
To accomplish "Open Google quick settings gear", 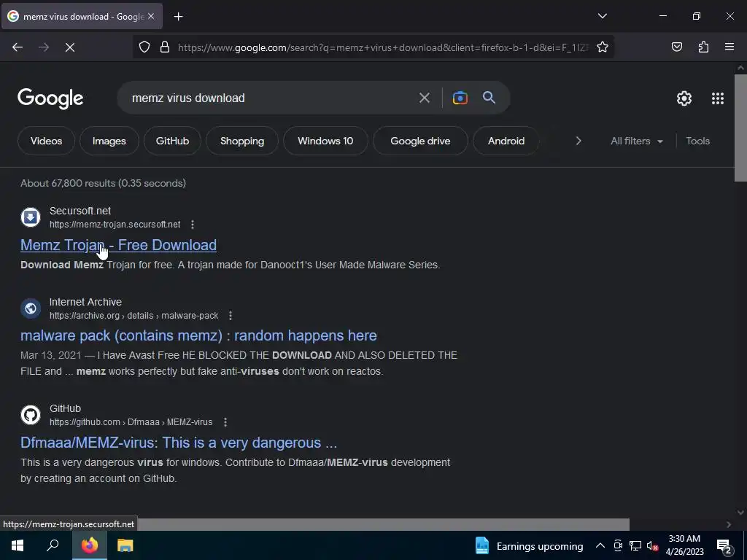I will (684, 98).
